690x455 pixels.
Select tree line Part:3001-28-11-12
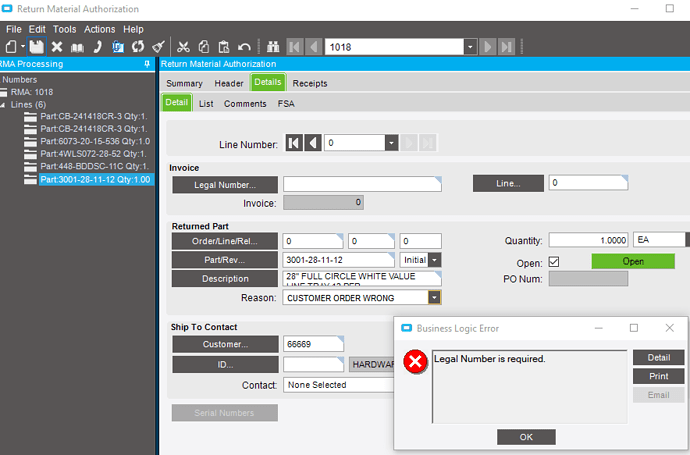pos(95,179)
